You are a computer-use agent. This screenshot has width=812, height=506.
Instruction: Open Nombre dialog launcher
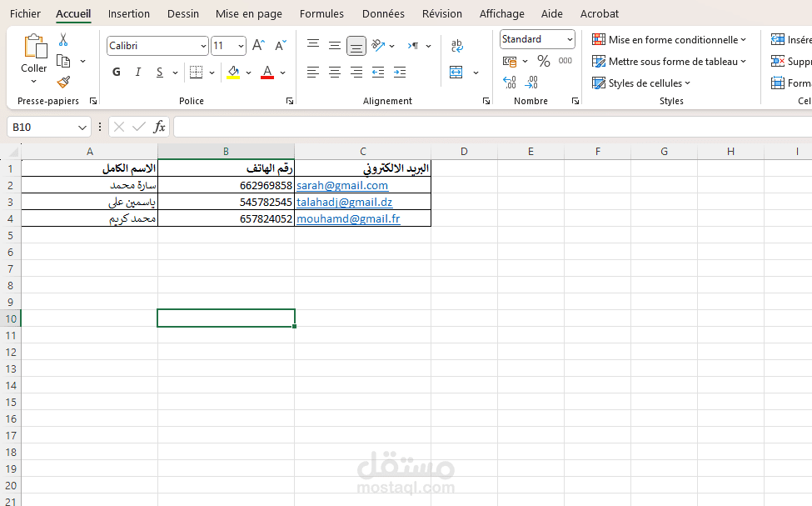pyautogui.click(x=575, y=101)
